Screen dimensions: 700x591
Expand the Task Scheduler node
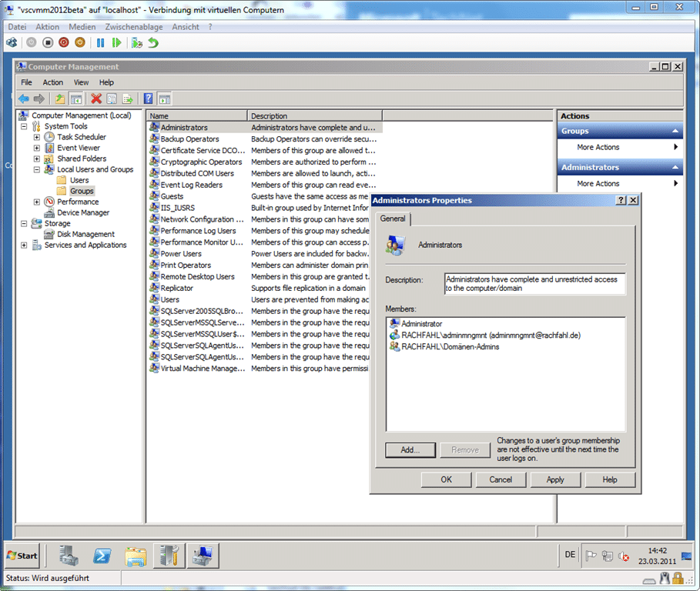pos(37,138)
